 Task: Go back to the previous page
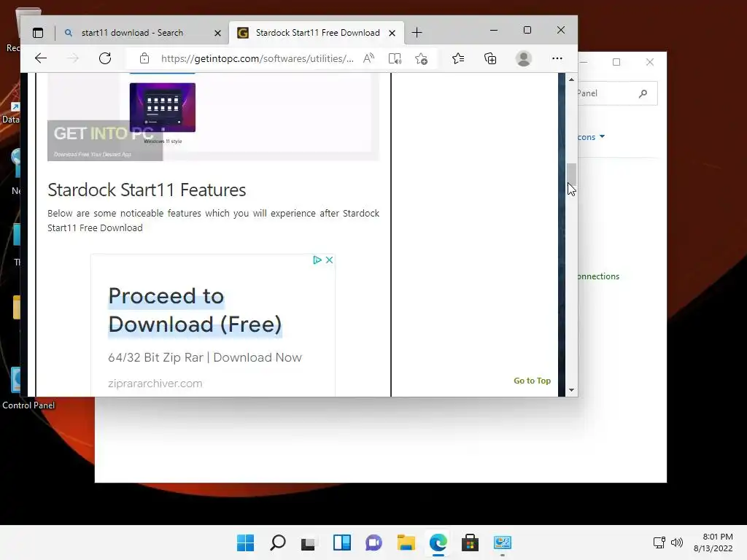[x=41, y=58]
